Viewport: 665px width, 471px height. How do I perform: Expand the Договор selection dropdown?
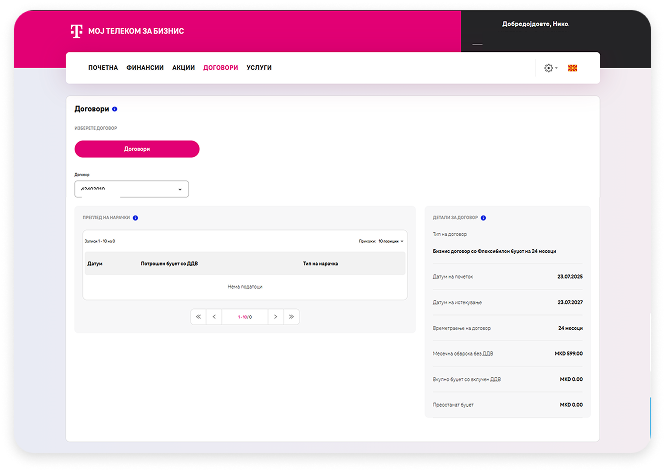point(131,189)
